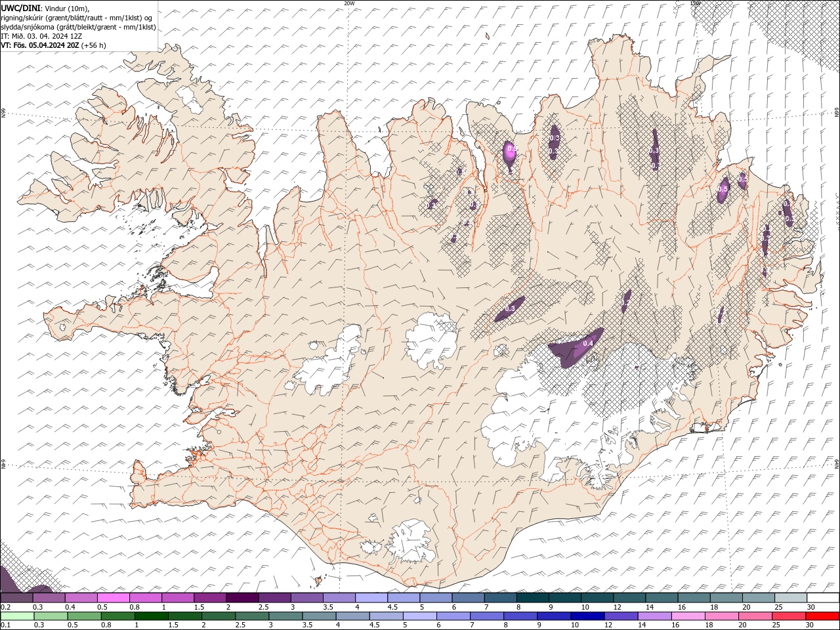Viewport: 840px width, 630px height.
Task: Select the deep blue rain swatch starting at 10
Action: tap(587, 616)
